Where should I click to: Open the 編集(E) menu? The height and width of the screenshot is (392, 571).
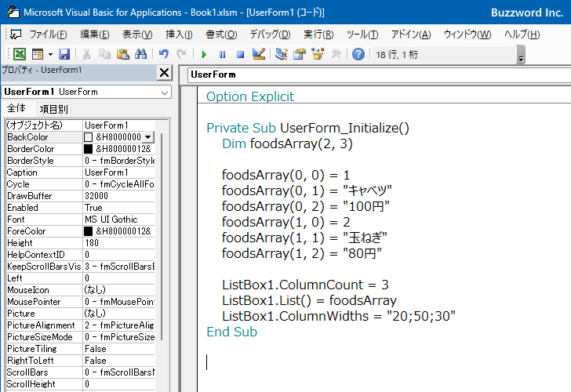95,34
